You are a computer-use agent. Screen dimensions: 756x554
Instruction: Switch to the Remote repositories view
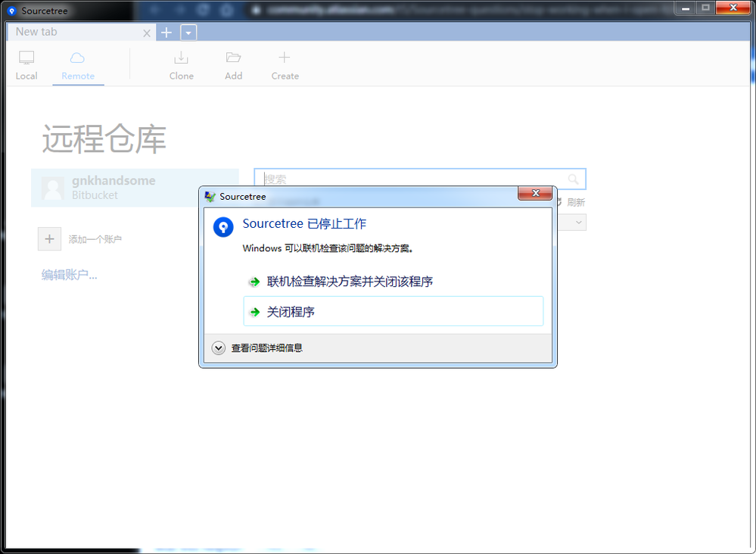click(78, 66)
